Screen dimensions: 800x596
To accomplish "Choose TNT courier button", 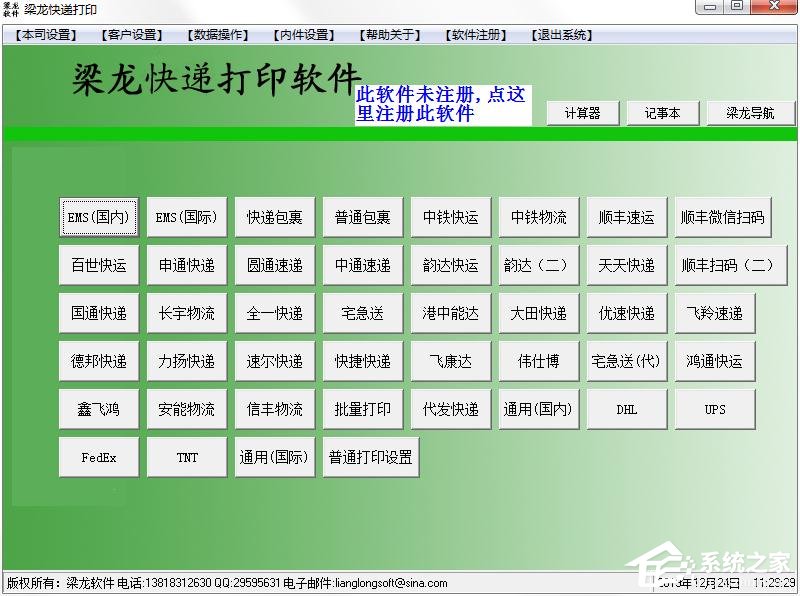I will pyautogui.click(x=187, y=457).
